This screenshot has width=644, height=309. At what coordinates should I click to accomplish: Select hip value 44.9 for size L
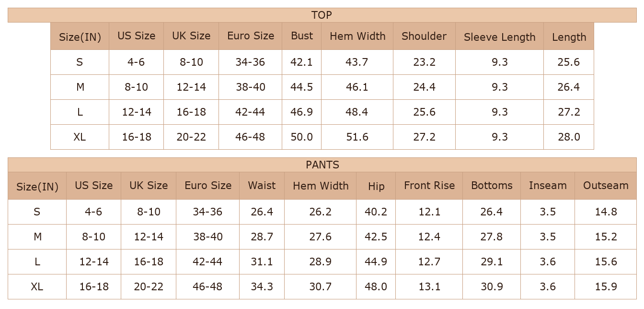point(376,261)
